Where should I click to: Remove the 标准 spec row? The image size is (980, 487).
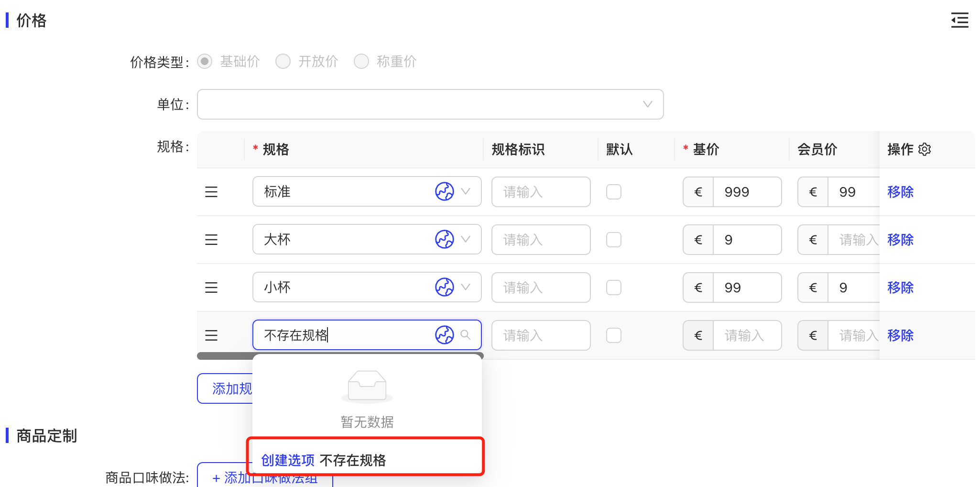point(900,192)
